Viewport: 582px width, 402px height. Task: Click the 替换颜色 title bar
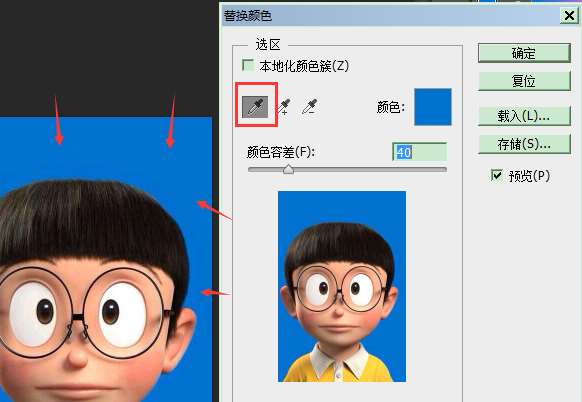pyautogui.click(x=390, y=16)
